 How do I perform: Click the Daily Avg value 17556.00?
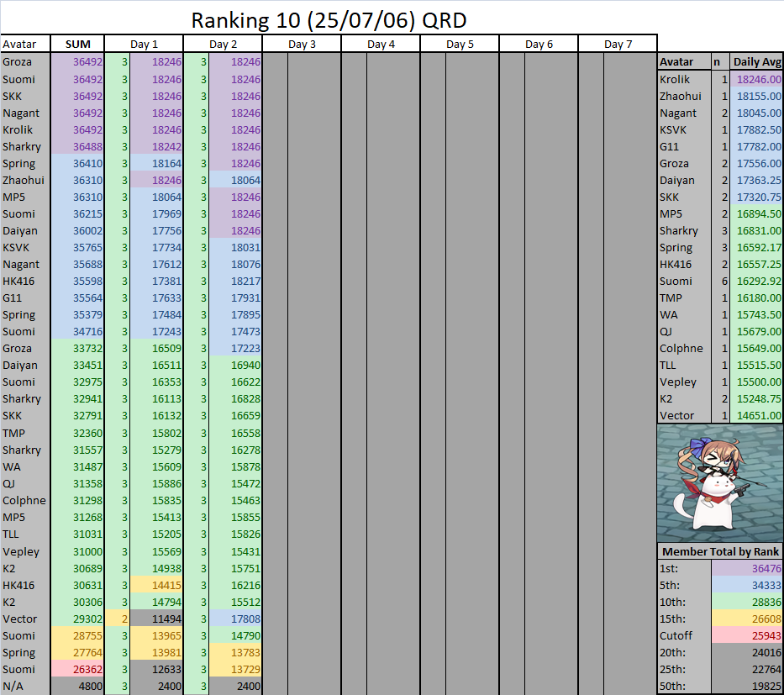[x=756, y=164]
